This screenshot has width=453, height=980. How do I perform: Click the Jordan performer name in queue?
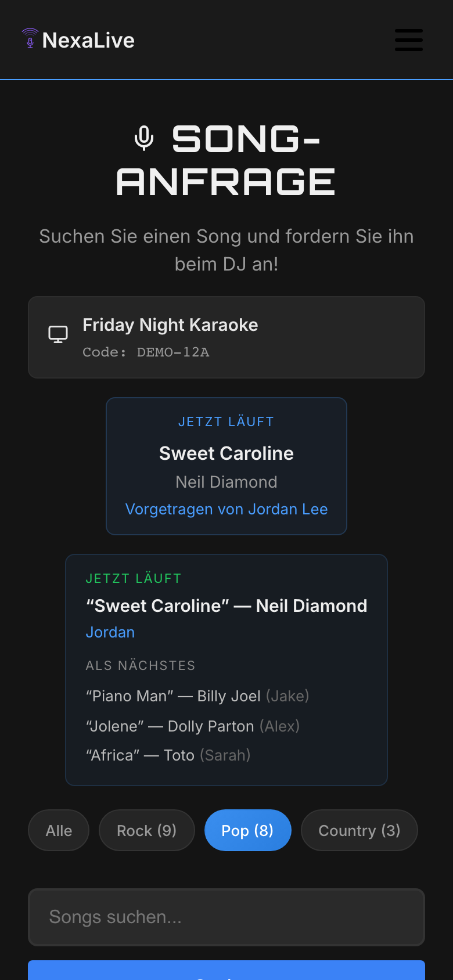110,632
